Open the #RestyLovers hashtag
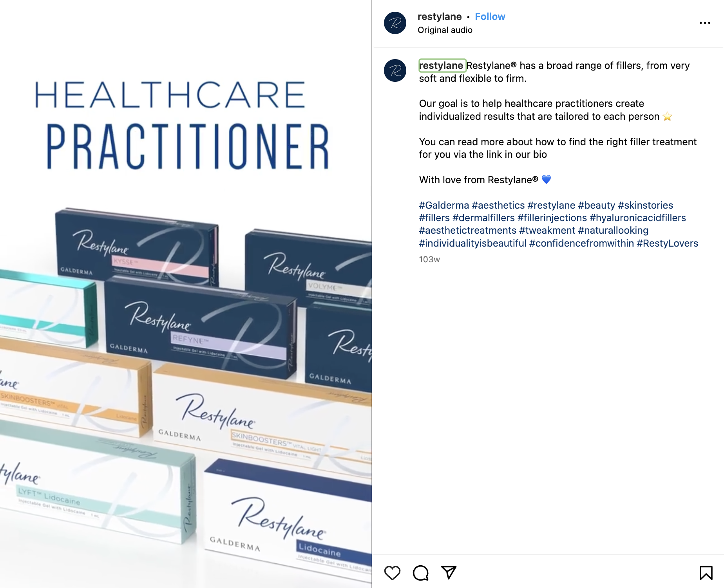724x588 pixels. 667,243
